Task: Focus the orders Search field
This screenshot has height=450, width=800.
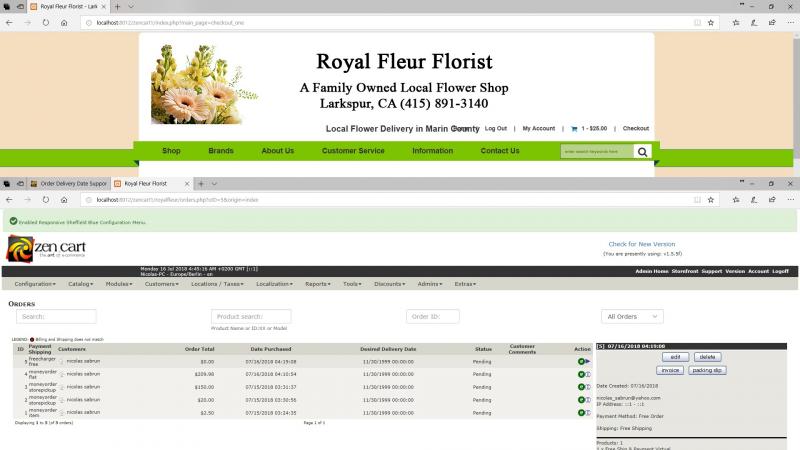Action: (x=56, y=316)
